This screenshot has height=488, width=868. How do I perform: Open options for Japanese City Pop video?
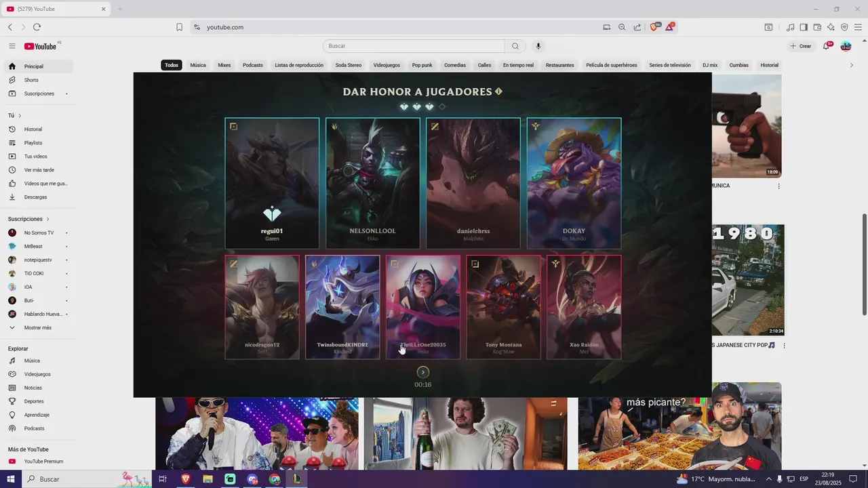click(x=784, y=346)
